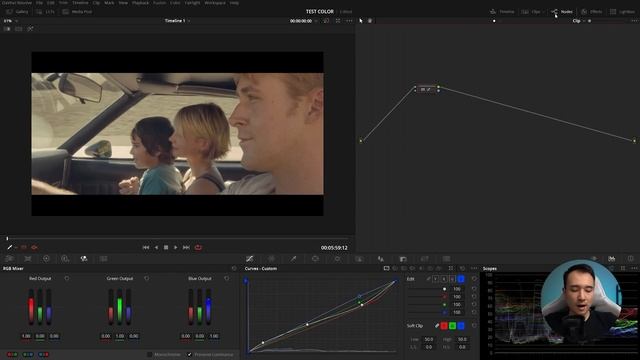Toggle the viewer image wipe icon

point(7,29)
